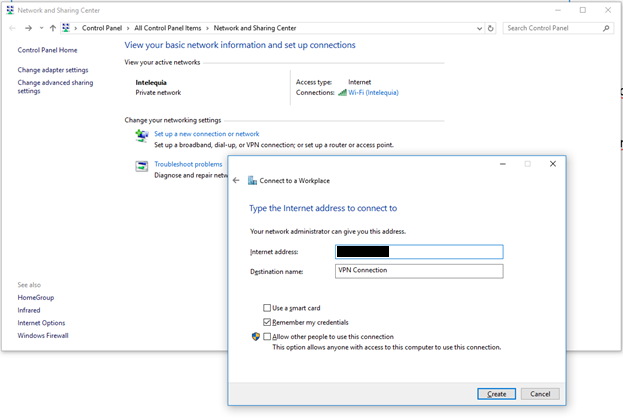Click the Set up new connection icon
This screenshot has width=623, height=420.
[142, 135]
